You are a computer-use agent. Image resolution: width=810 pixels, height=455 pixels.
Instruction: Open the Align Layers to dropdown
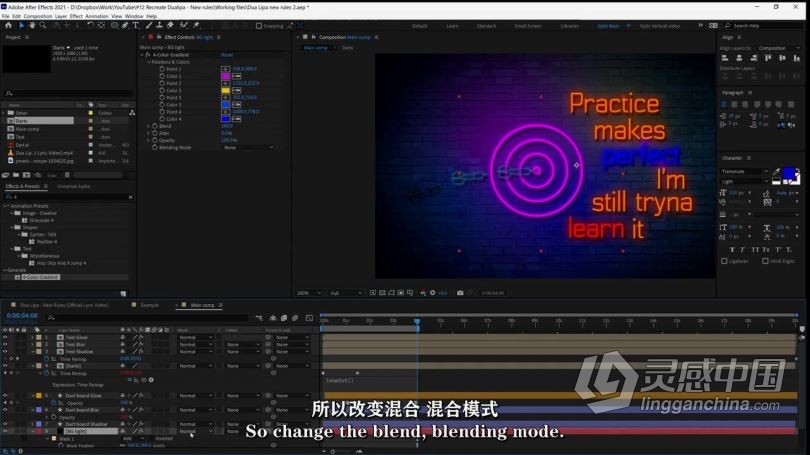778,48
